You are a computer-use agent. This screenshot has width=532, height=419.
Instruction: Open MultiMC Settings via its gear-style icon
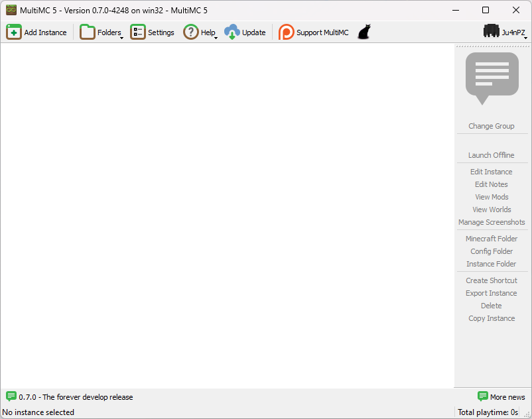click(x=138, y=31)
